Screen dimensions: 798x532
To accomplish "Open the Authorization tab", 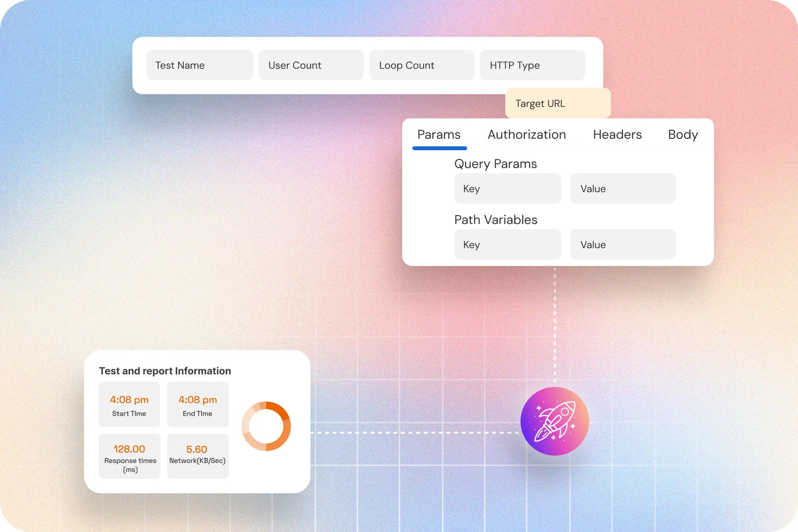I will [526, 135].
